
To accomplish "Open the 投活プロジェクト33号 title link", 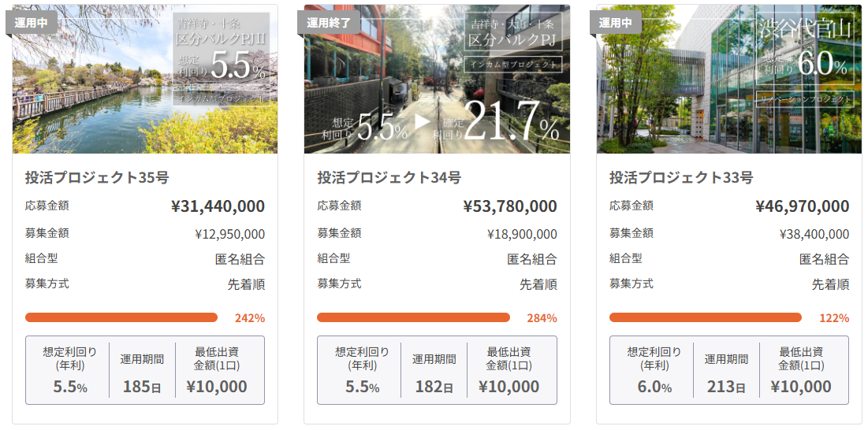I will point(681,177).
